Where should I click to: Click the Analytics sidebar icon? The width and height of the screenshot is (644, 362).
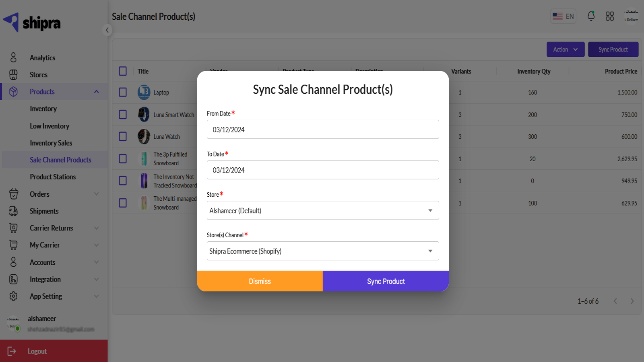tap(13, 58)
